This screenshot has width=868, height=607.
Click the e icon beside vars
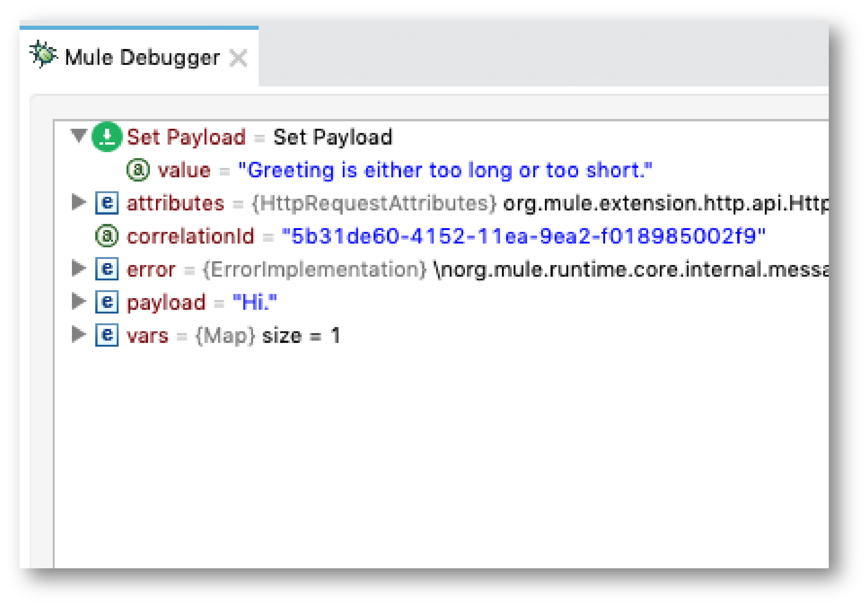click(106, 335)
